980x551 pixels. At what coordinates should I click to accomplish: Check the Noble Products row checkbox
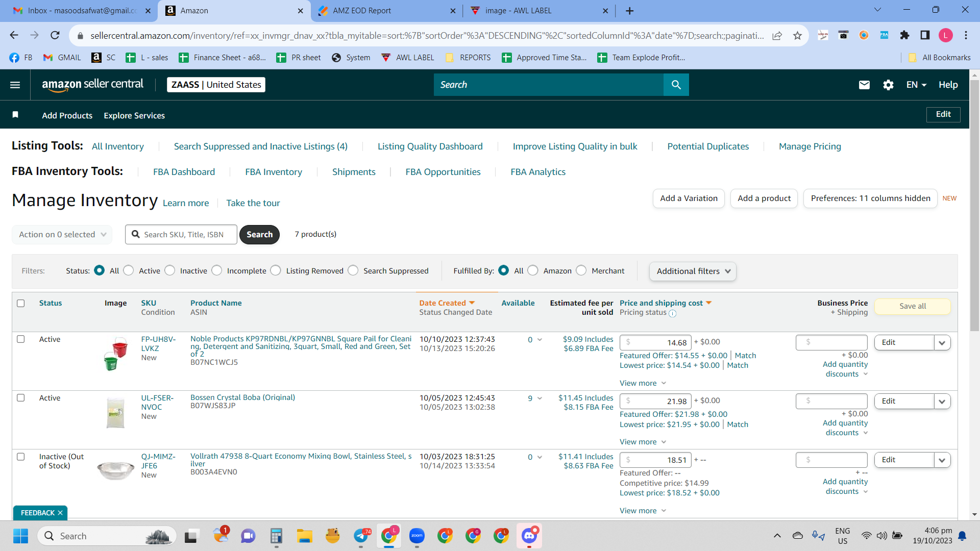[x=21, y=339]
